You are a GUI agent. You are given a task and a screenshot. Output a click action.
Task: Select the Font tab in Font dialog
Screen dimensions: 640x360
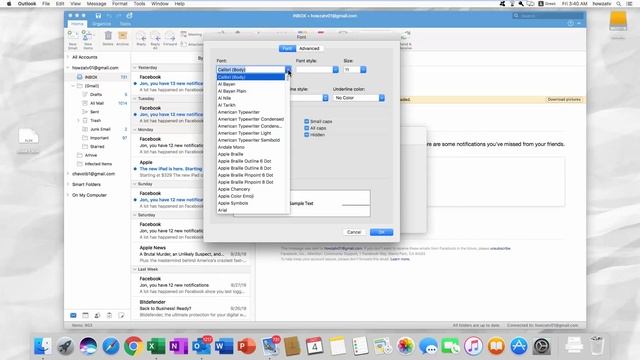287,48
